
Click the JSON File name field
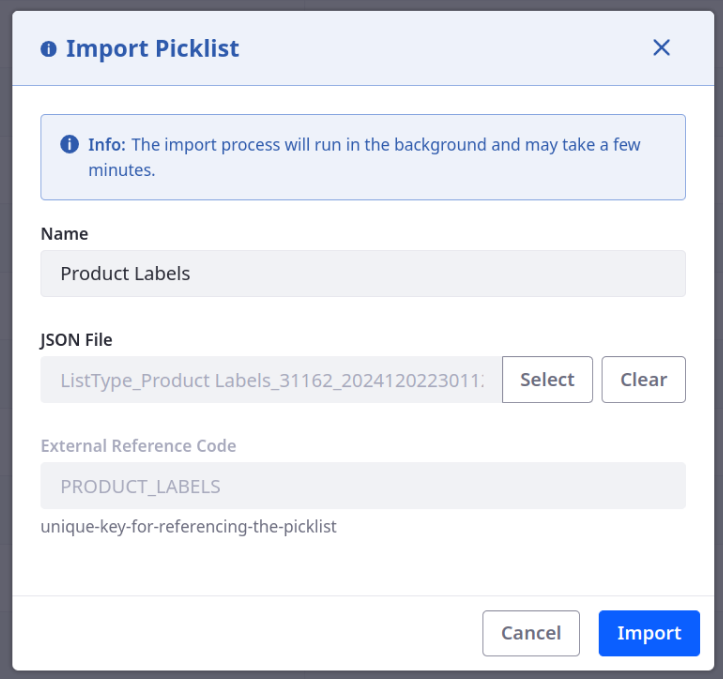[271, 379]
